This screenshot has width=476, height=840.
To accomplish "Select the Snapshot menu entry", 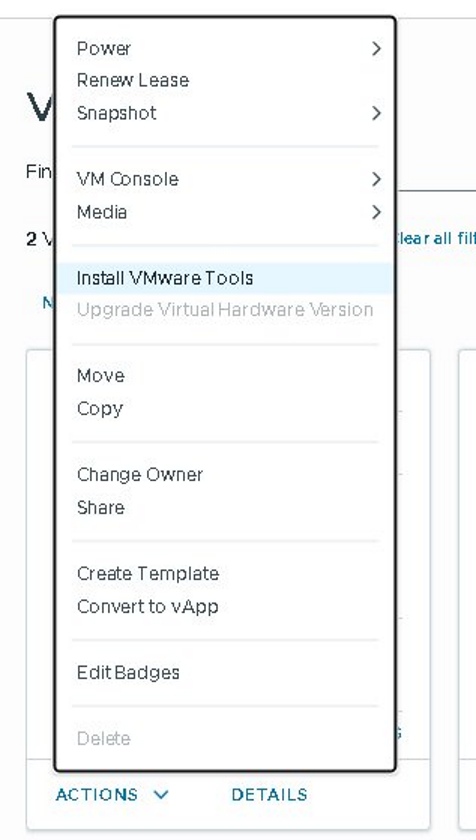I will tap(117, 113).
